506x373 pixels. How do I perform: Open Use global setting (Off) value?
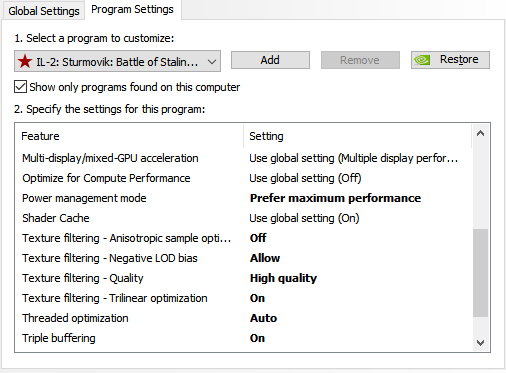pyautogui.click(x=305, y=178)
